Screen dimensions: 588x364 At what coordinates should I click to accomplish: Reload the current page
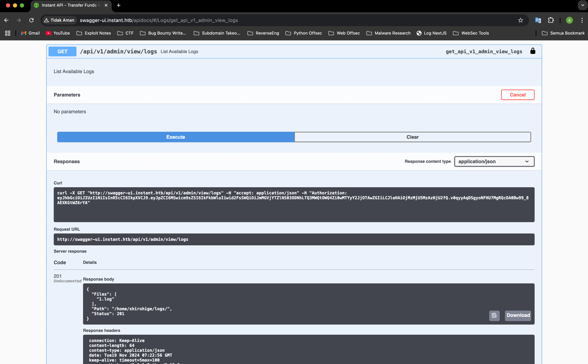coord(31,20)
